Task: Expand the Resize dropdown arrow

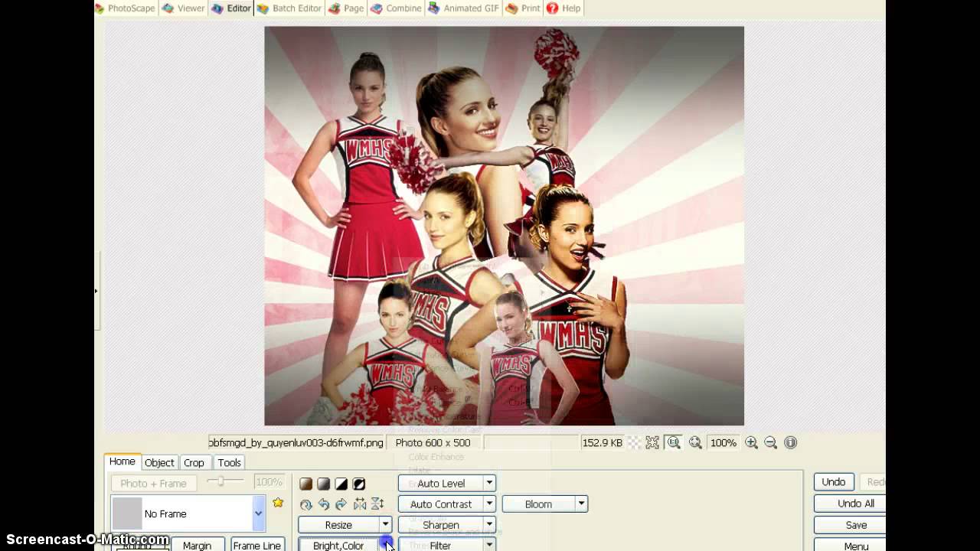Action: (386, 525)
